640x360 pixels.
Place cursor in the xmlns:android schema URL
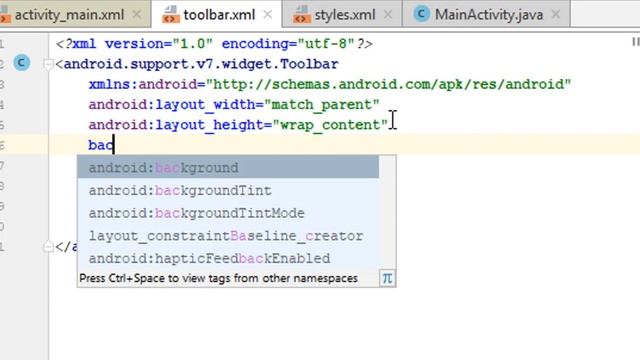389,84
